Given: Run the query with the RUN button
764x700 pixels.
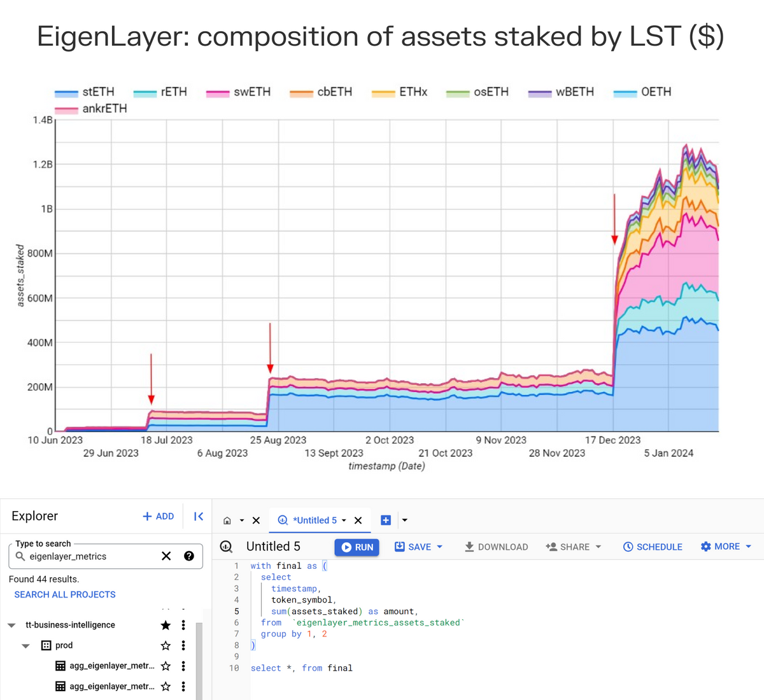Looking at the screenshot, I should pos(357,547).
